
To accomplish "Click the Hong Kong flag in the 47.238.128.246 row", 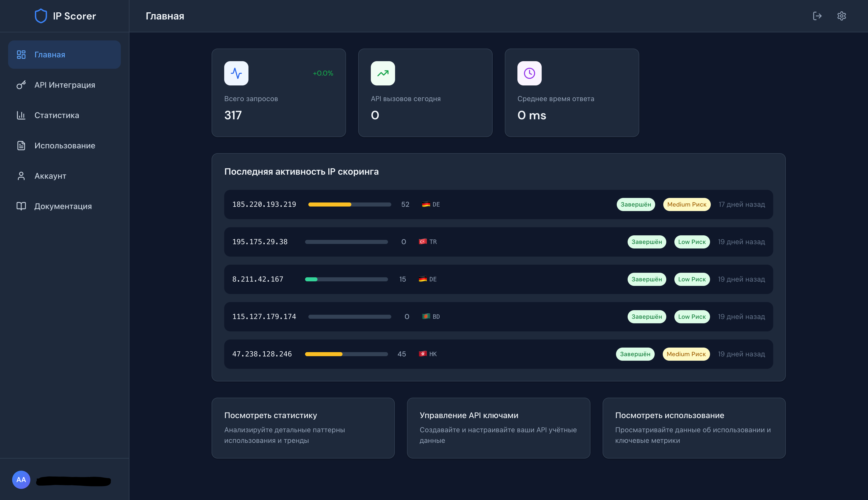I will (423, 354).
